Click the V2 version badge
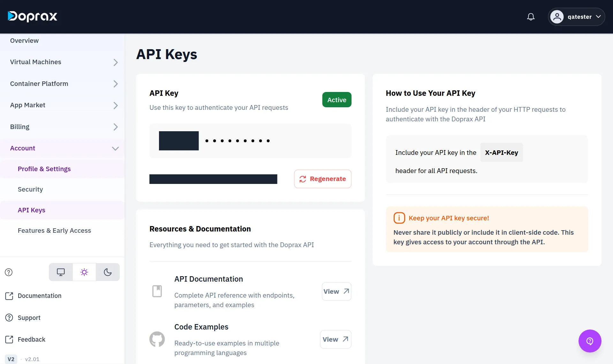The height and width of the screenshot is (364, 613). click(11, 359)
